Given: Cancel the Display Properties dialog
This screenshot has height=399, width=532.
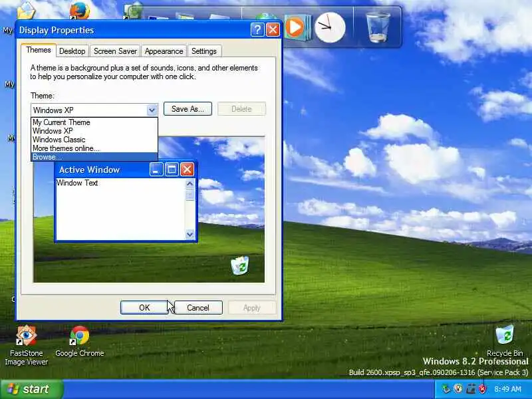Looking at the screenshot, I should pos(198,308).
